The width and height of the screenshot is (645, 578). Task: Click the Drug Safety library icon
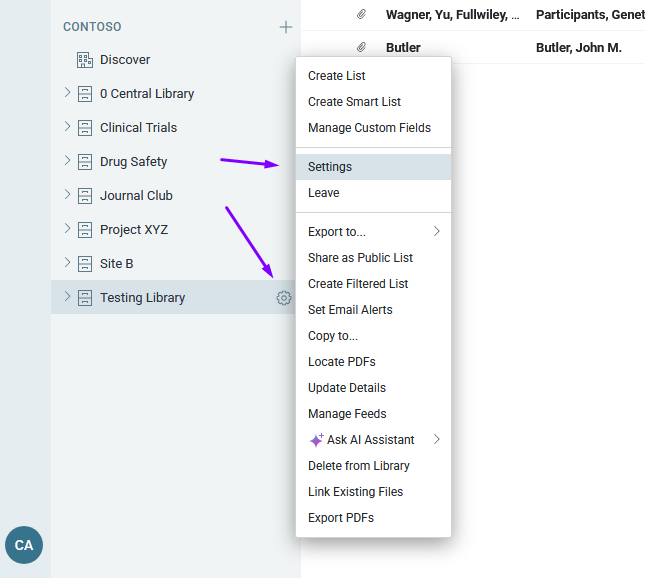[x=85, y=162]
